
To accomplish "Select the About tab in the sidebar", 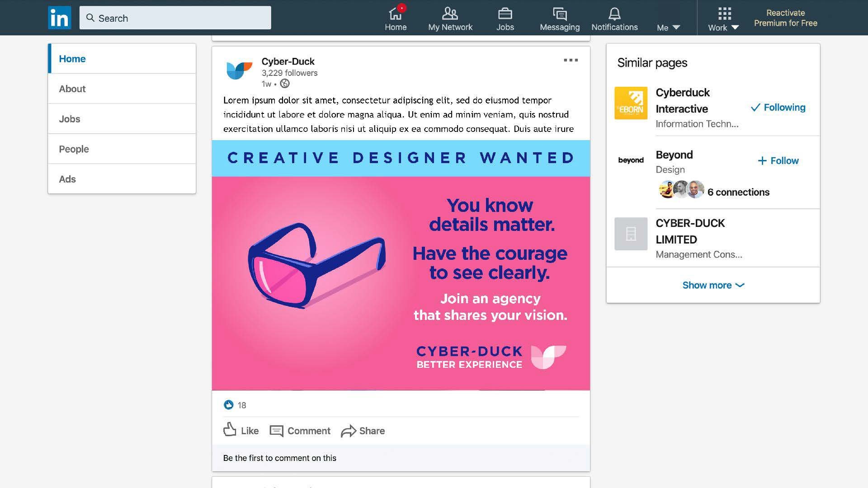I will (x=122, y=89).
